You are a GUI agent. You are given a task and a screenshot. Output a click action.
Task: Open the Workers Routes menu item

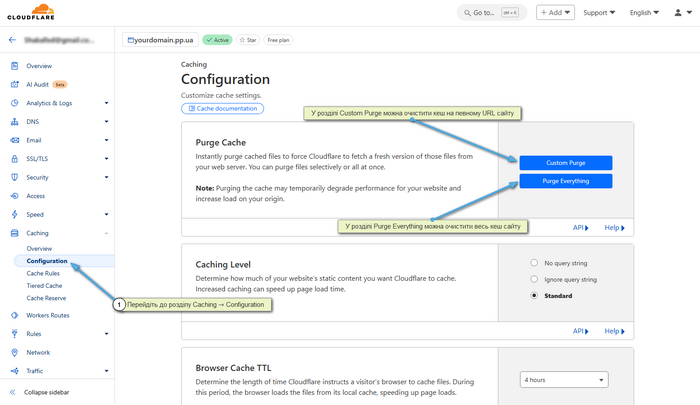48,315
